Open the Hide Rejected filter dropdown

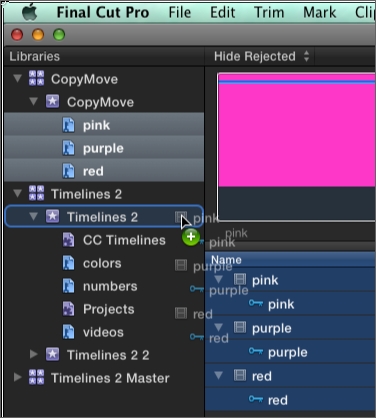(x=262, y=56)
